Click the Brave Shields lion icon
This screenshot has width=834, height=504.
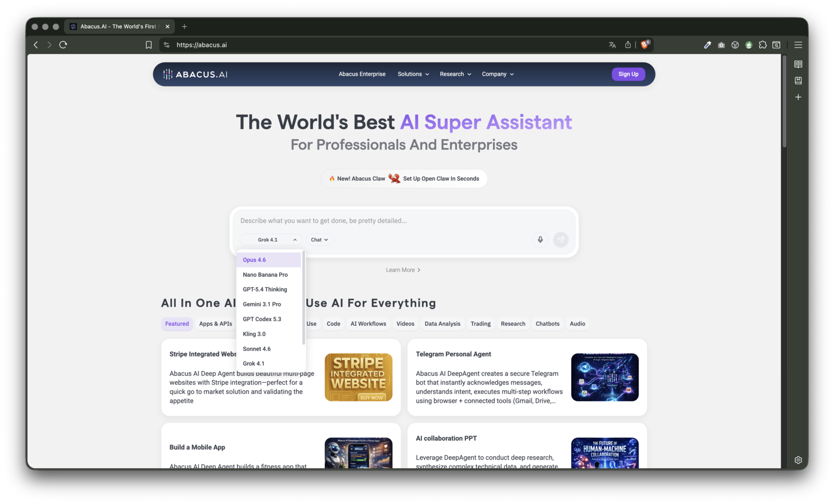pyautogui.click(x=645, y=45)
